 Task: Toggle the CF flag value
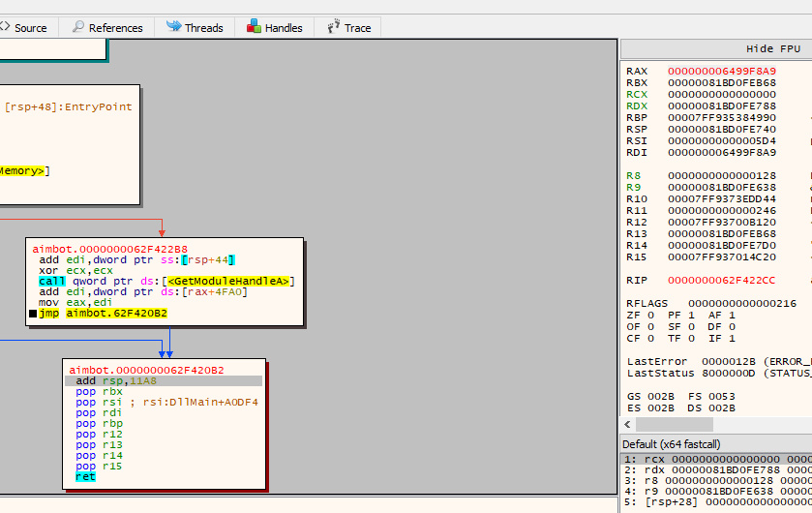point(651,339)
